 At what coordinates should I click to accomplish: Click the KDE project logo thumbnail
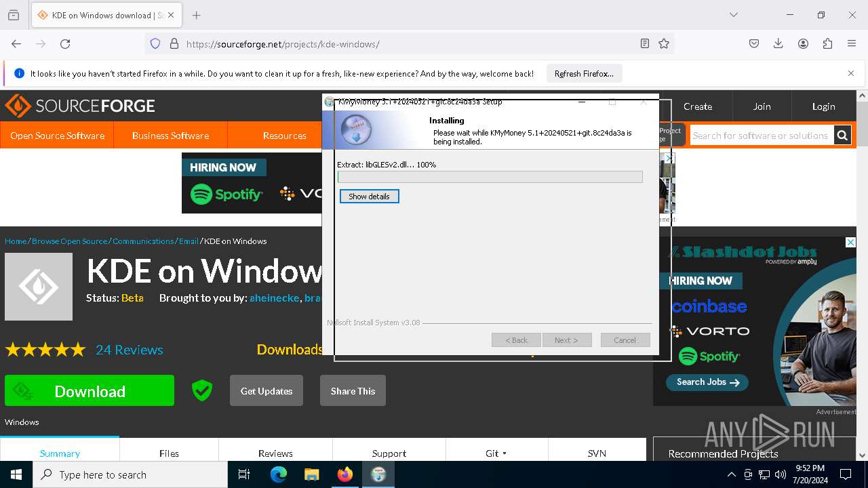point(39,287)
